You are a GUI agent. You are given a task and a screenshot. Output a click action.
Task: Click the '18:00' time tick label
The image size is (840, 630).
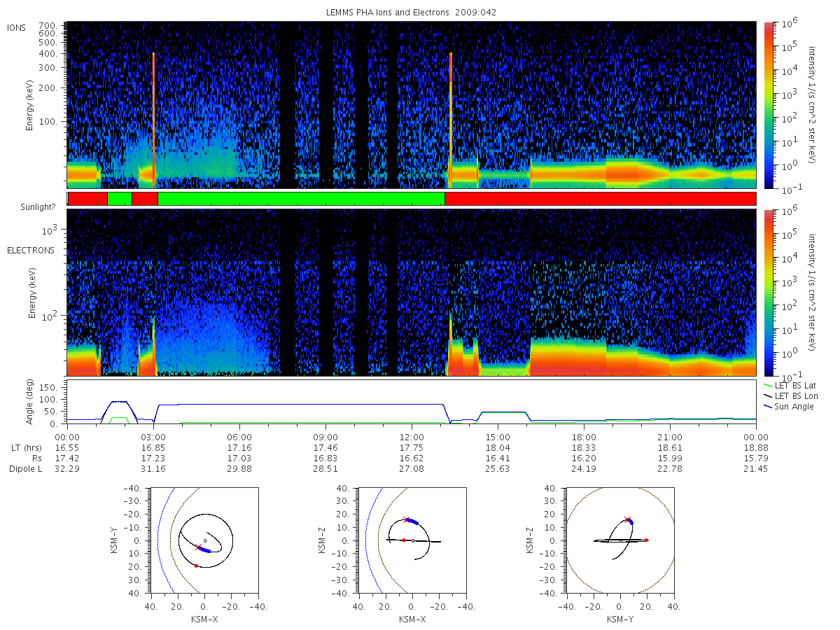pyautogui.click(x=584, y=436)
